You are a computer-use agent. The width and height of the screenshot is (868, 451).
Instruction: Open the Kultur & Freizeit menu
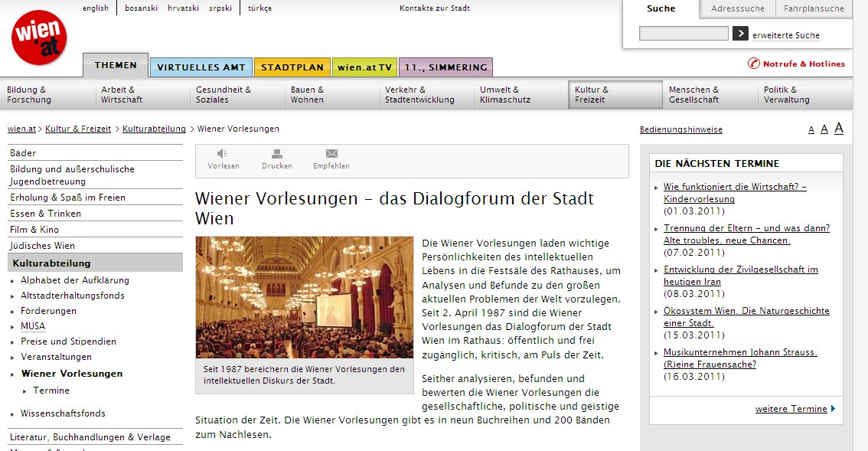coord(615,95)
